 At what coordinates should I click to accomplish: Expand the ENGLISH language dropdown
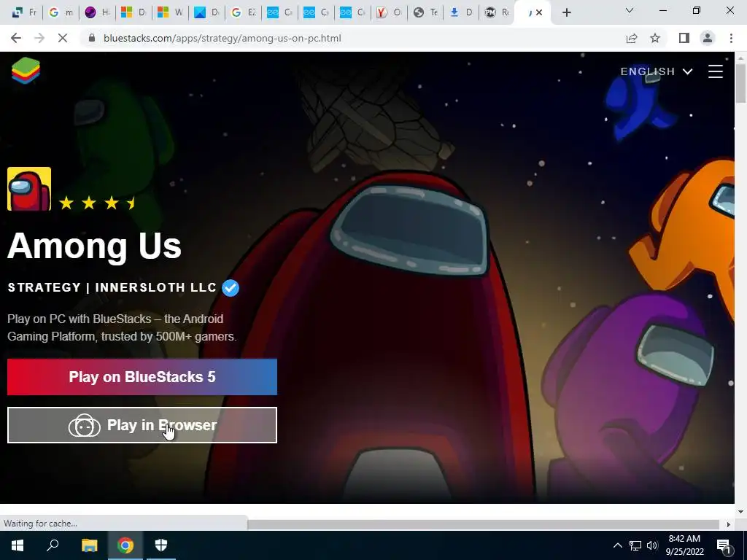[656, 71]
